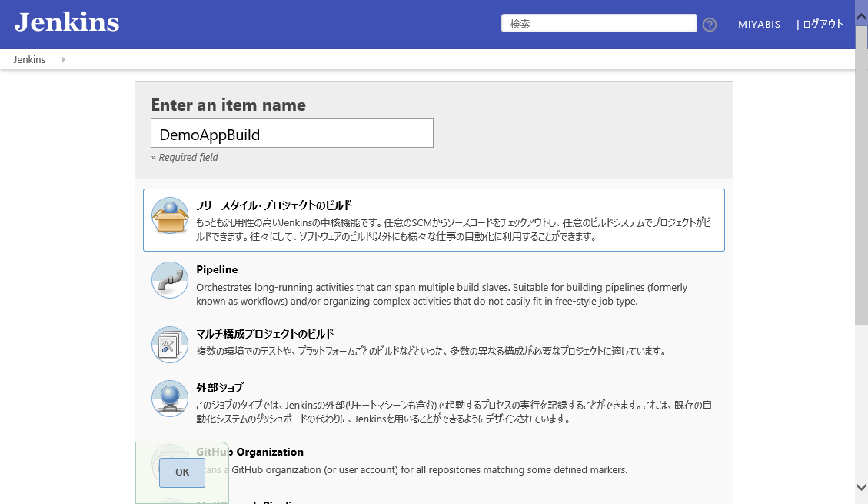Click the scrollbar up arrow

pos(861,17)
